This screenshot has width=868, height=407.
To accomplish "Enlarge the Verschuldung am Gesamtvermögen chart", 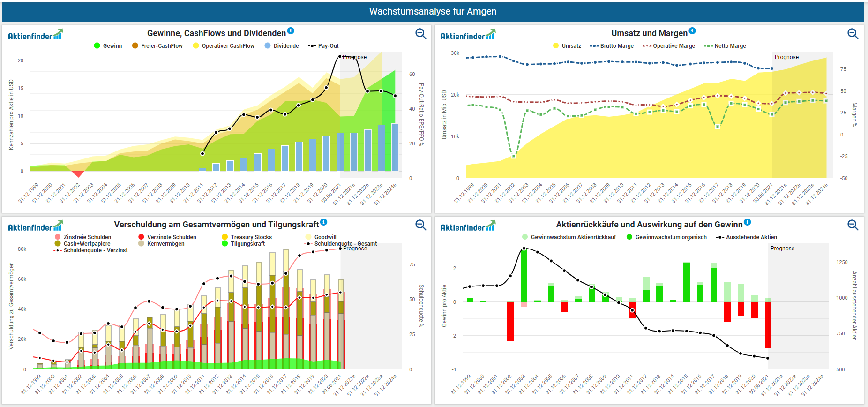I will point(420,225).
